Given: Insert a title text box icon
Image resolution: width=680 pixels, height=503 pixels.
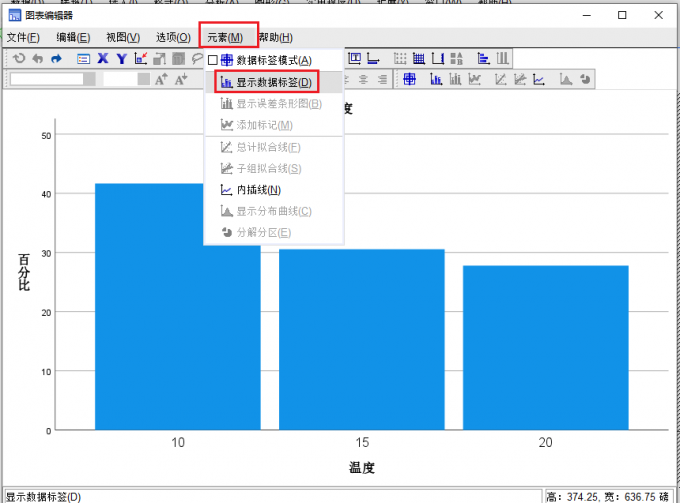Looking at the screenshot, I should (x=354, y=58).
